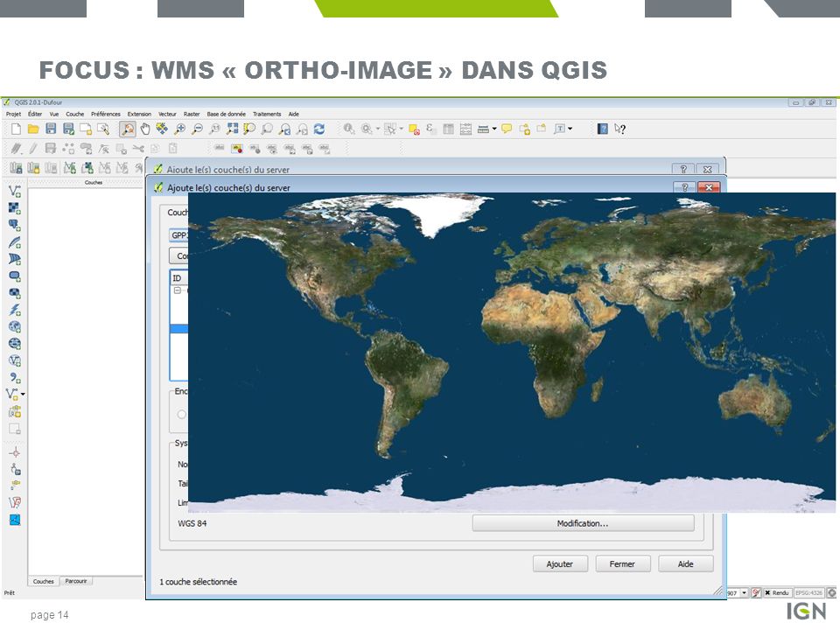The image size is (840, 630).
Task: Click the Add Raster Layer icon
Action: [x=16, y=207]
